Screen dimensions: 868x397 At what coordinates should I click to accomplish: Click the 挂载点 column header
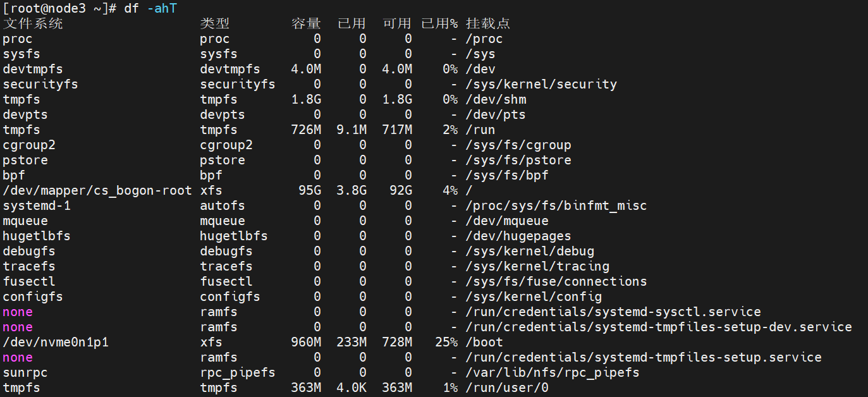pyautogui.click(x=488, y=24)
